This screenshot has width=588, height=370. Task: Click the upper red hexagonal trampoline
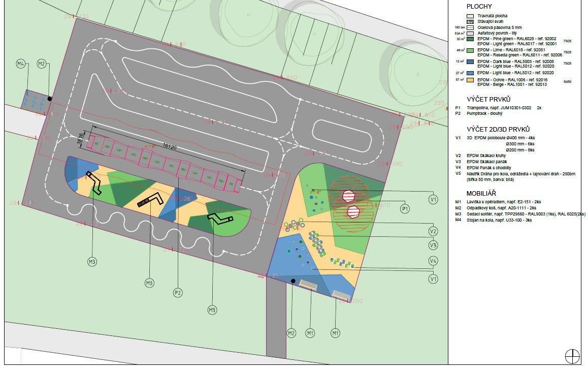point(348,195)
